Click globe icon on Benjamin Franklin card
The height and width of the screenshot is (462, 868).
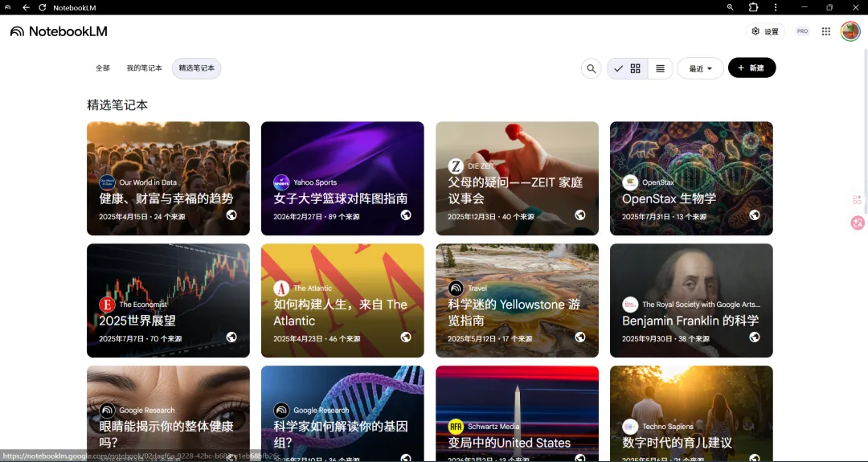tap(755, 337)
